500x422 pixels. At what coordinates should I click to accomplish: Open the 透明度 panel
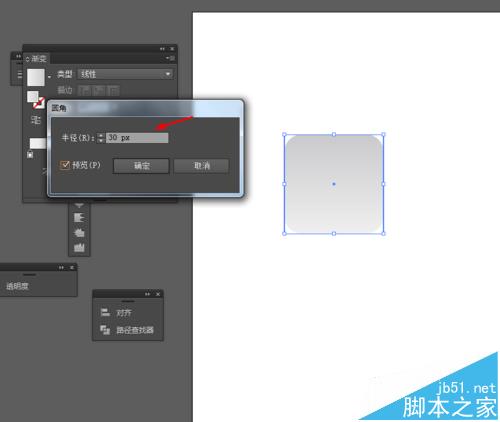pos(17,286)
